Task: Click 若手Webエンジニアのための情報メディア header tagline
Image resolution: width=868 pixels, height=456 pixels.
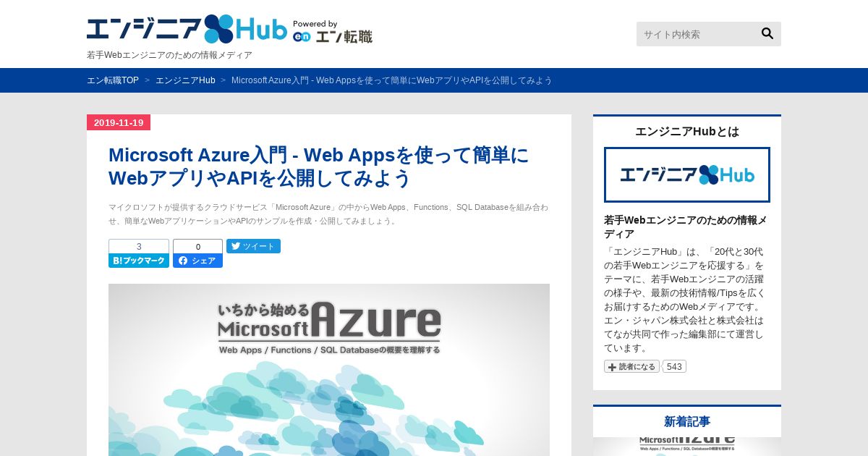Action: 169,55
